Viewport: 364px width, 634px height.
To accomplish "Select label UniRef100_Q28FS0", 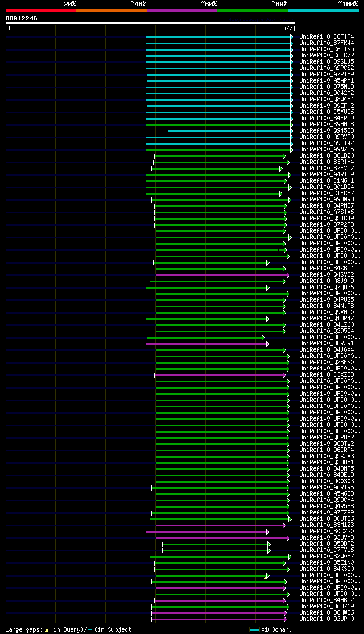I will click(x=326, y=363).
